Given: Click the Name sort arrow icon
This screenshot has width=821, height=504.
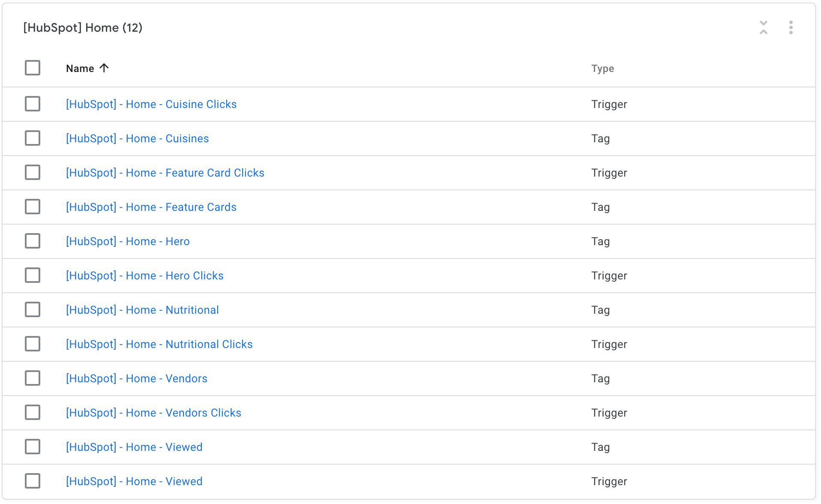Looking at the screenshot, I should click(x=104, y=68).
